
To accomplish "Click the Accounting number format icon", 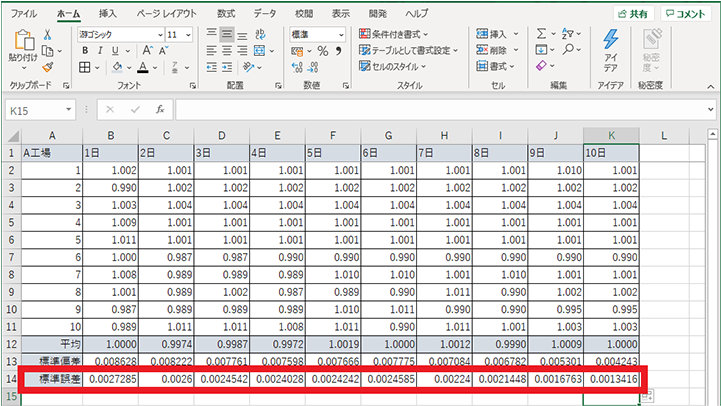I will [297, 51].
